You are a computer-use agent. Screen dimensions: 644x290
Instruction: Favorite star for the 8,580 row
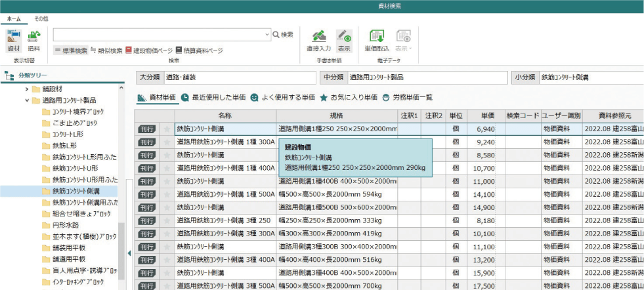[x=167, y=155]
